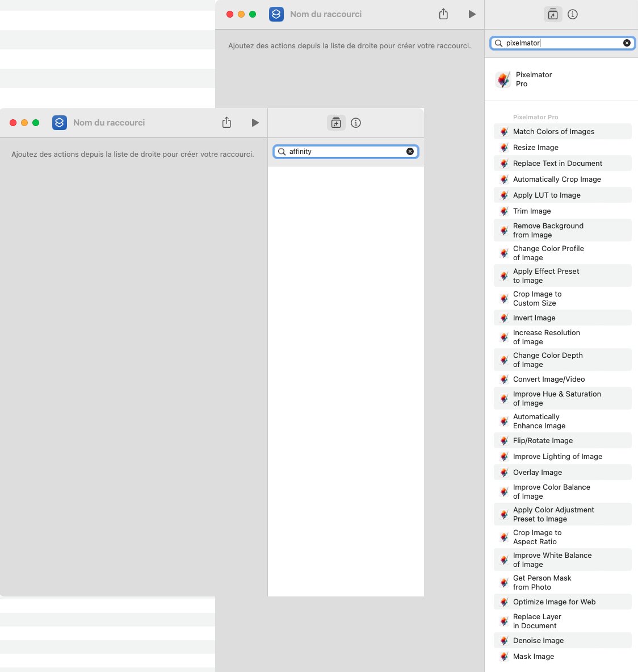Select "Automatically Crop Image" action

tap(563, 179)
